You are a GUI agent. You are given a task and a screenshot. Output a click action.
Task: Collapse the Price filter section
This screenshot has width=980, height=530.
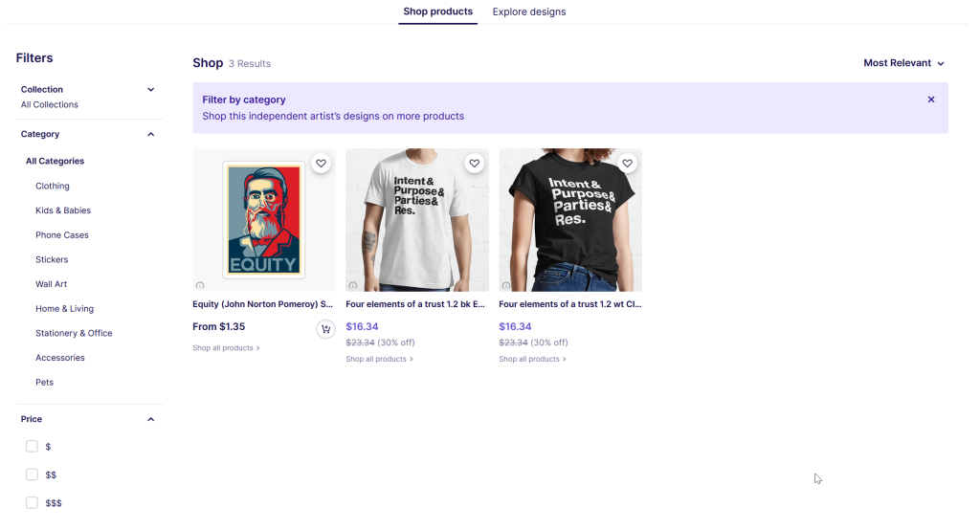point(150,420)
